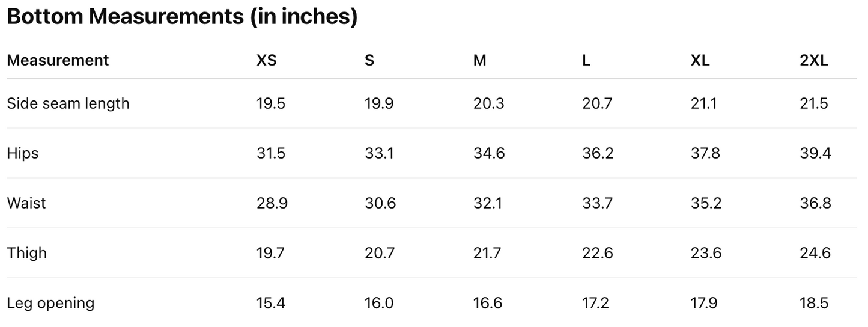The width and height of the screenshot is (868, 327).
Task: Click the Bottom Measurements heading
Action: pos(182,17)
